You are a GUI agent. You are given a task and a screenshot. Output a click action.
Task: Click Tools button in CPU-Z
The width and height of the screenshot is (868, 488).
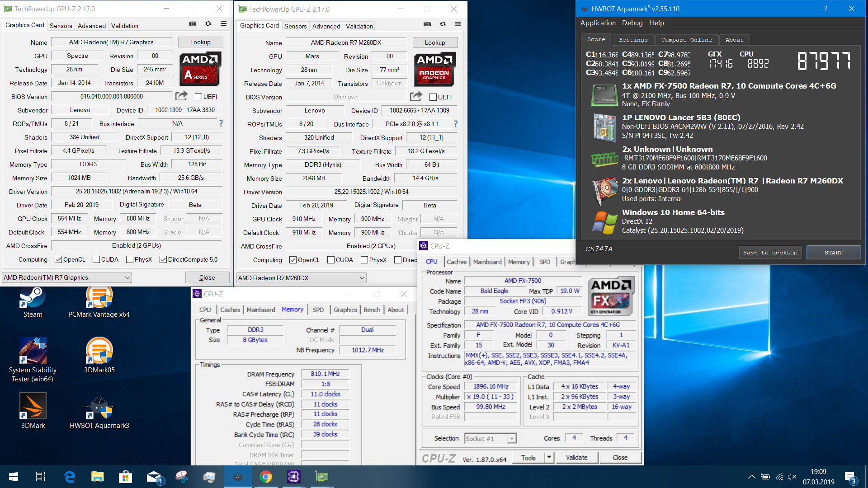click(528, 457)
